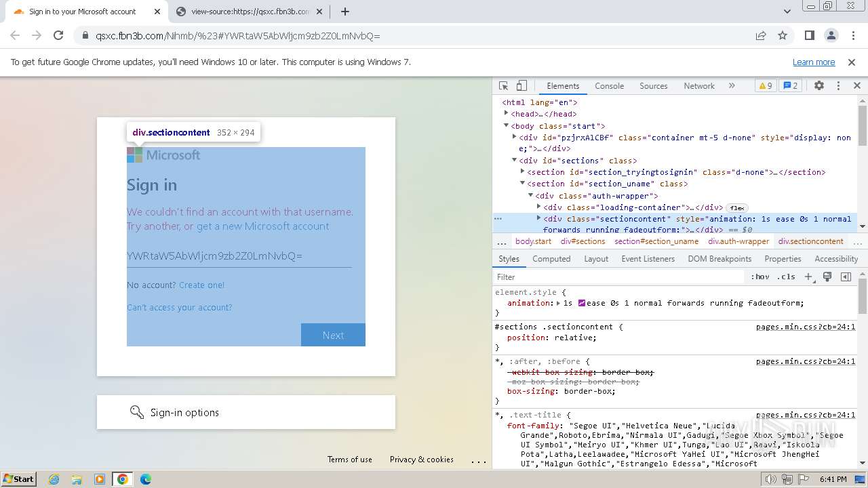Toggle the :hov element state panel
Image resolution: width=868 pixels, height=488 pixels.
760,277
